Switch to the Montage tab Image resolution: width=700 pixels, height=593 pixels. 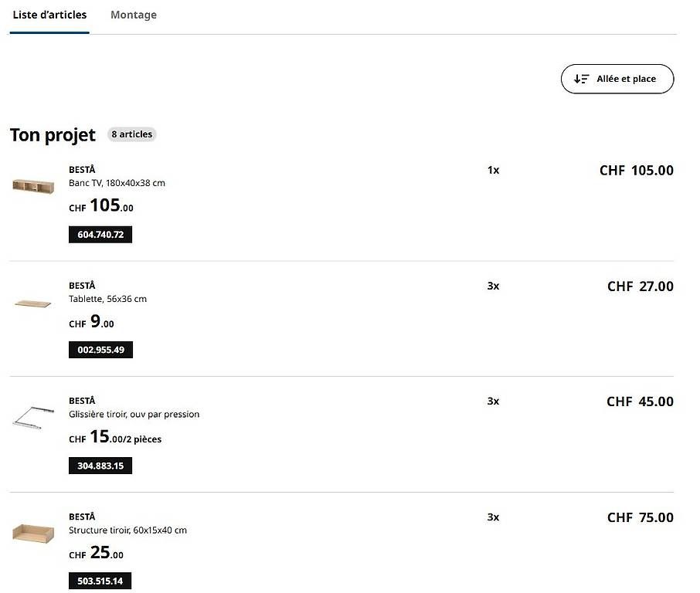pos(134,15)
